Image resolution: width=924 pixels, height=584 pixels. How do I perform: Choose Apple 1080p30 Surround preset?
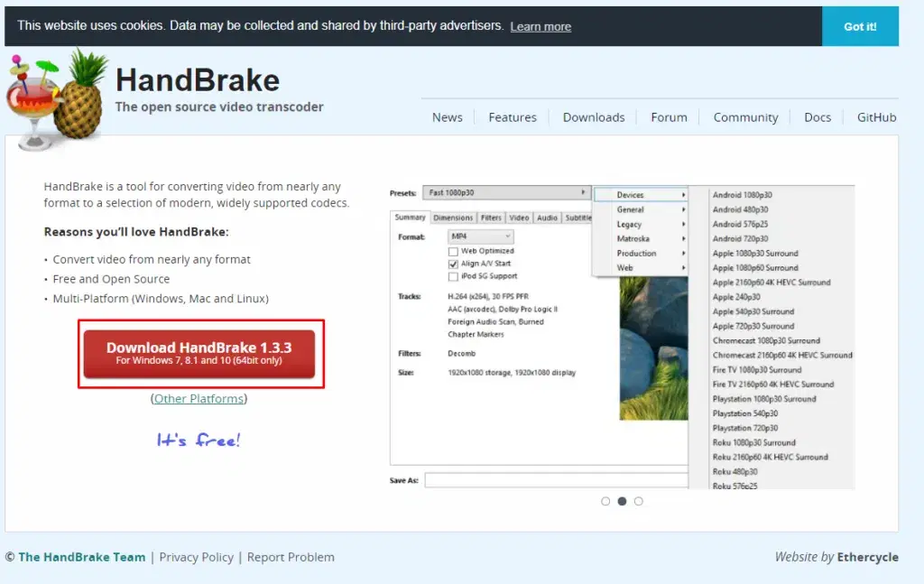[755, 254]
